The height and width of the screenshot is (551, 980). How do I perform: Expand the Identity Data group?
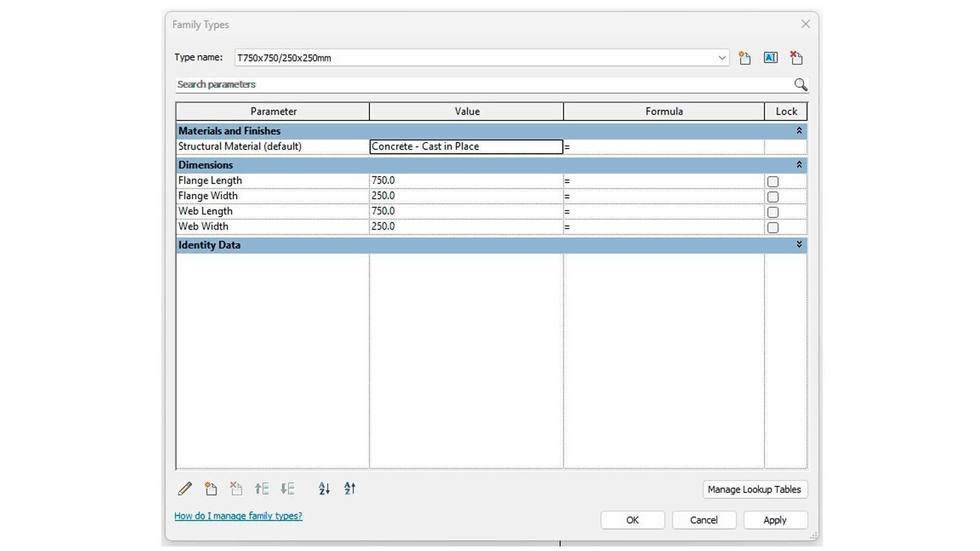coord(799,245)
